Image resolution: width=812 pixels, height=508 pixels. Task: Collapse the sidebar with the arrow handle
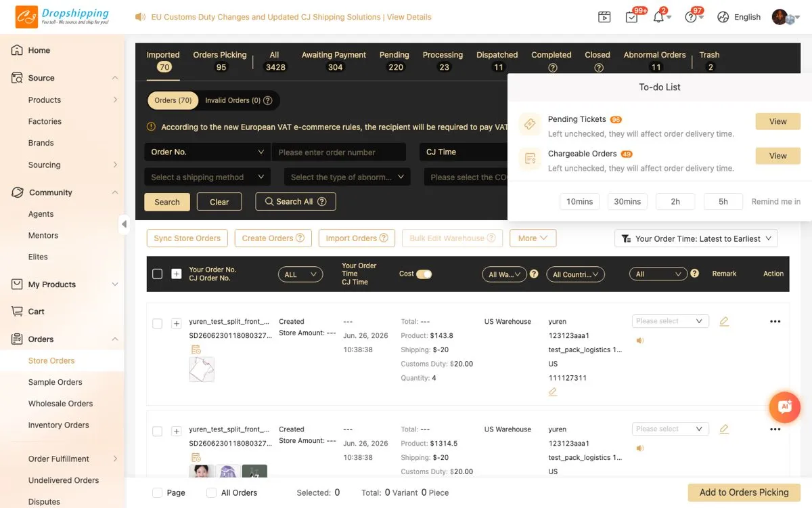click(x=124, y=224)
